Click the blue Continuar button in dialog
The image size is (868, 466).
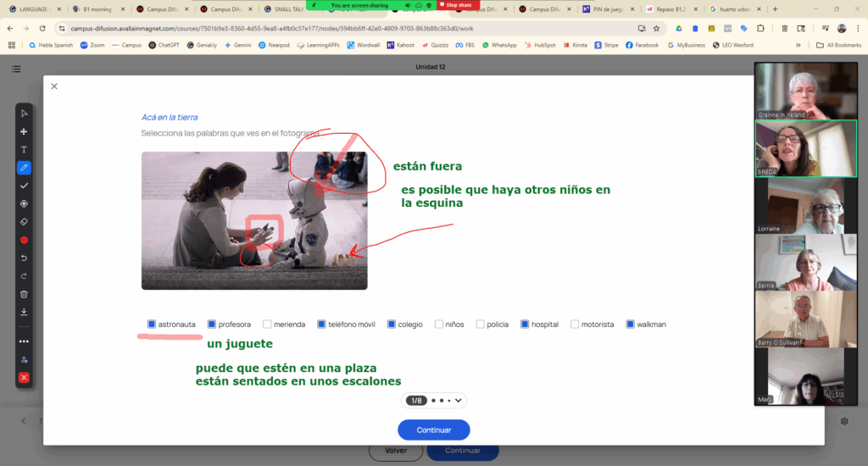click(x=433, y=430)
